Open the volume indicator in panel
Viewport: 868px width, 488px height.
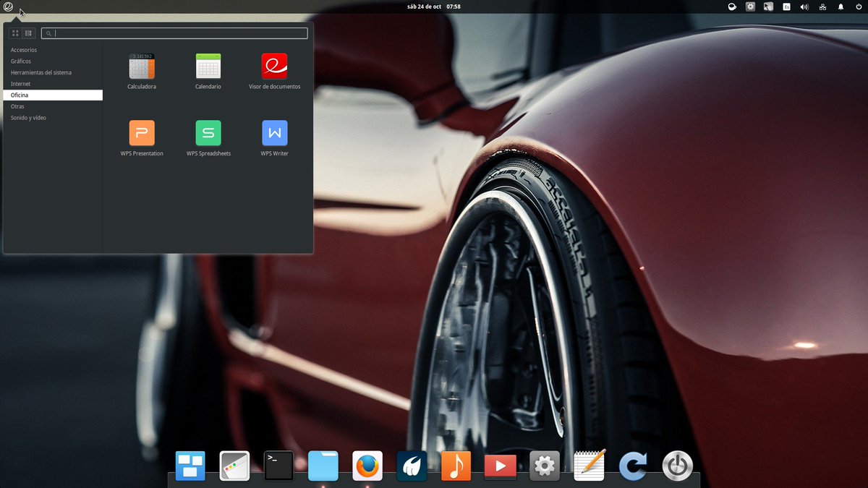point(804,7)
